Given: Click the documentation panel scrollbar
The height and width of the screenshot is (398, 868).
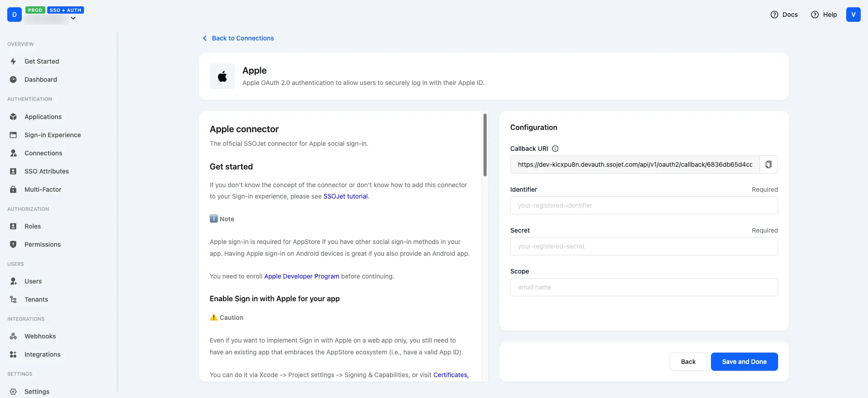Looking at the screenshot, I should pos(485,145).
